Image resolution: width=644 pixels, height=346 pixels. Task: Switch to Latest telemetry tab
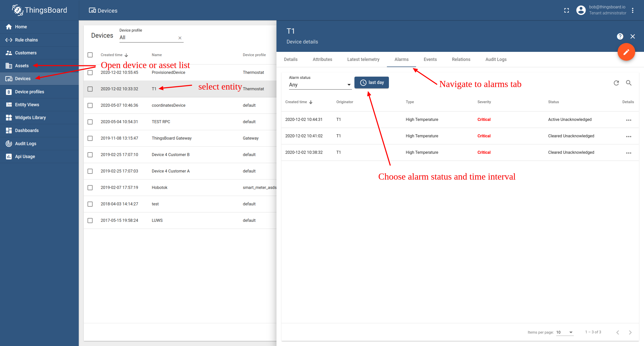point(363,59)
